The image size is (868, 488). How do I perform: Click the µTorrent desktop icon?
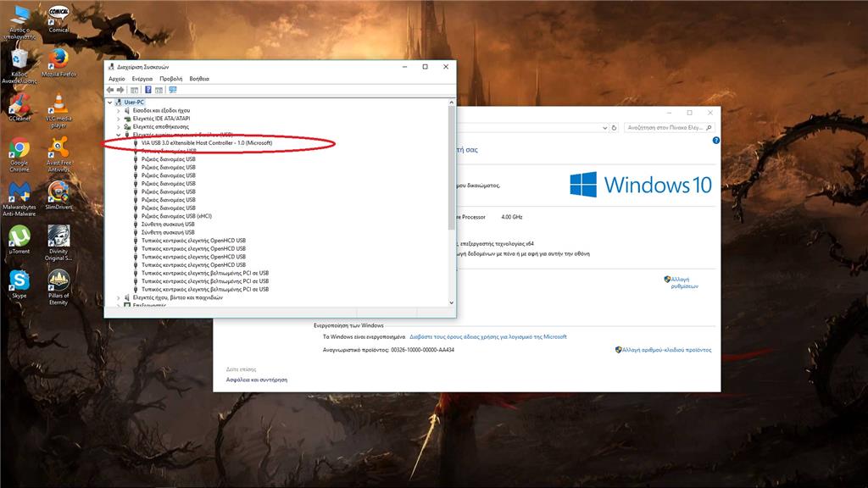19,240
